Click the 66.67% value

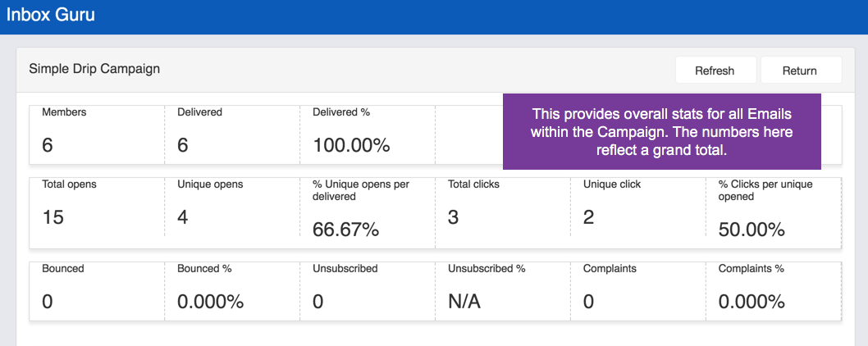[x=346, y=230]
